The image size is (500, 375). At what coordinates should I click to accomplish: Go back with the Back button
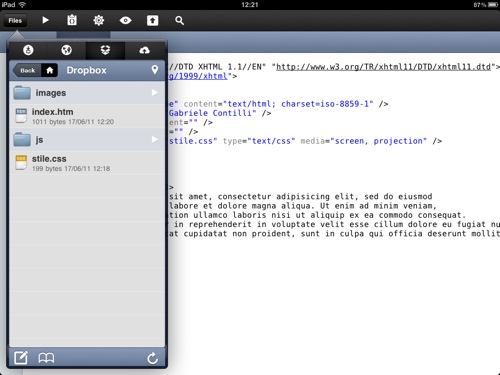coord(27,70)
